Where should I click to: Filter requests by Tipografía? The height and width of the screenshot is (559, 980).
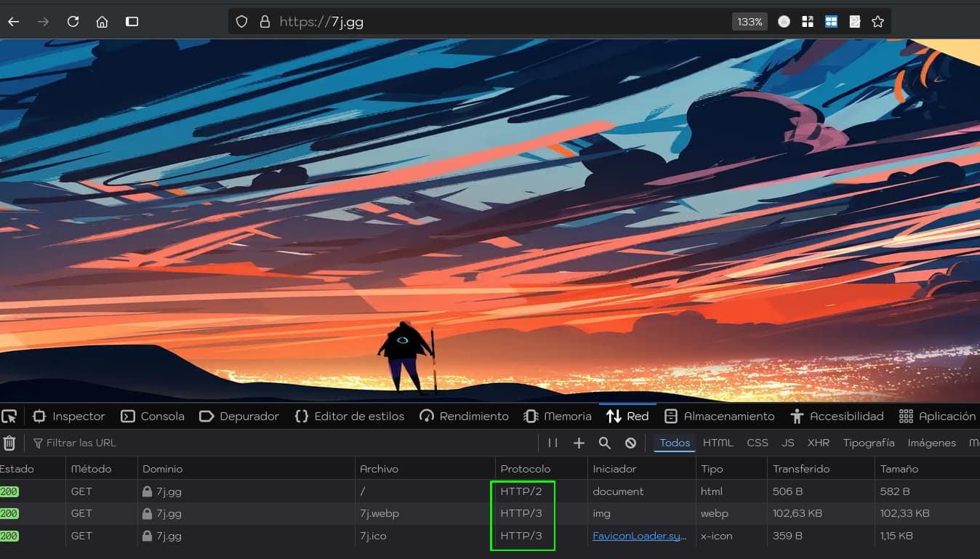tap(869, 443)
